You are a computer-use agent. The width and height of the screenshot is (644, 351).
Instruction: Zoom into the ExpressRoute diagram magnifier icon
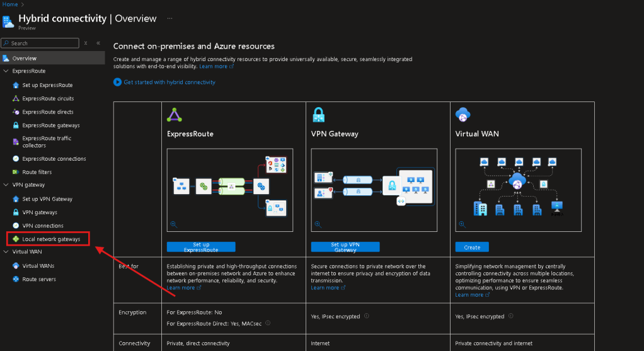point(174,224)
